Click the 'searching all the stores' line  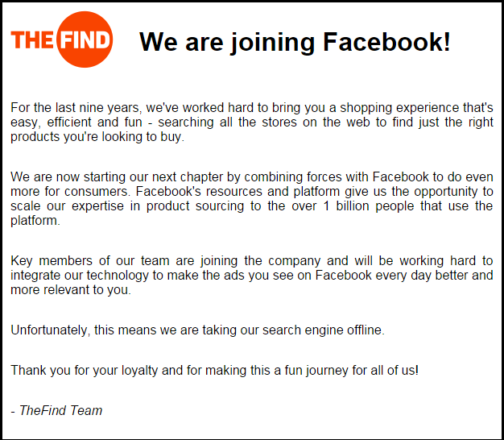pos(252,122)
